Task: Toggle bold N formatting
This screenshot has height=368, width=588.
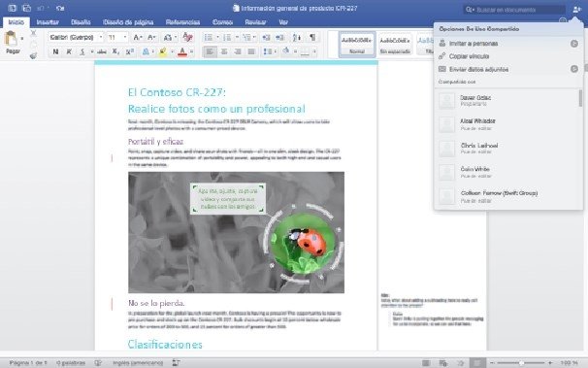Action: tap(55, 51)
